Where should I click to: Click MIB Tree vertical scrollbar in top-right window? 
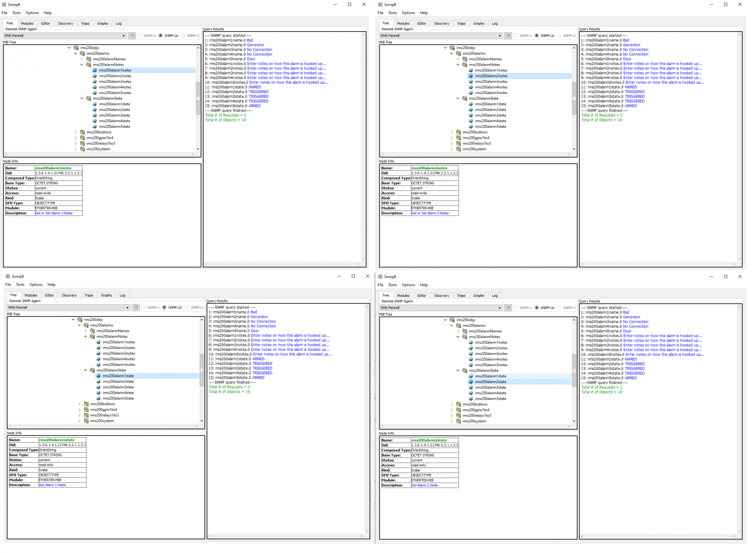[574, 98]
